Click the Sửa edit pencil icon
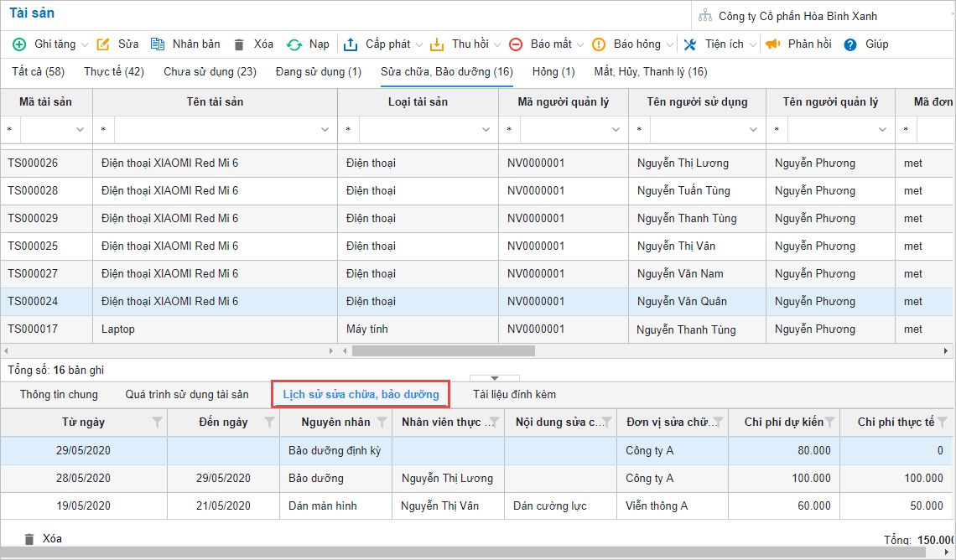The image size is (956, 560). point(103,44)
